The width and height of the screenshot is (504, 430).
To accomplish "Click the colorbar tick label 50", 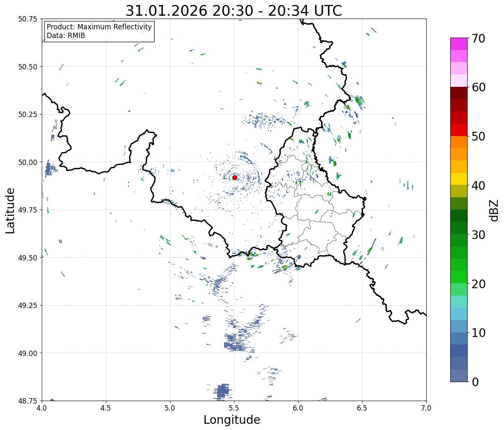I will tap(479, 136).
